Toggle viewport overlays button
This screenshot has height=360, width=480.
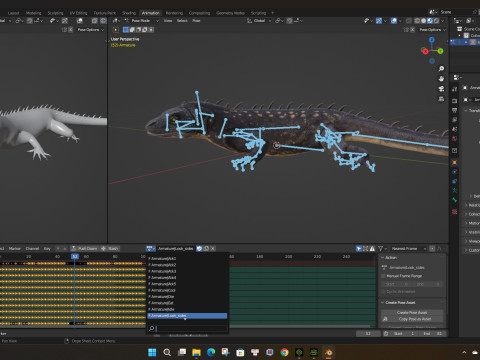[x=394, y=21]
